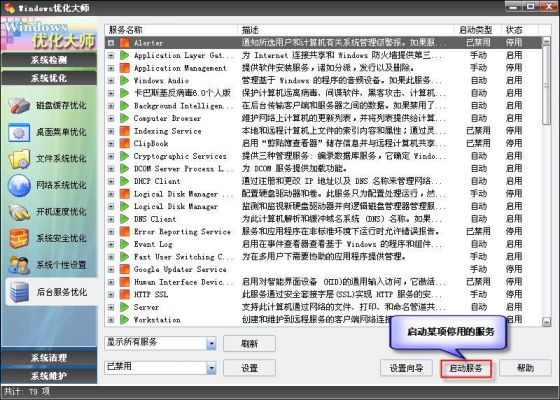
Task: Select 后台服务优化 background service optimization
Action: point(51,292)
